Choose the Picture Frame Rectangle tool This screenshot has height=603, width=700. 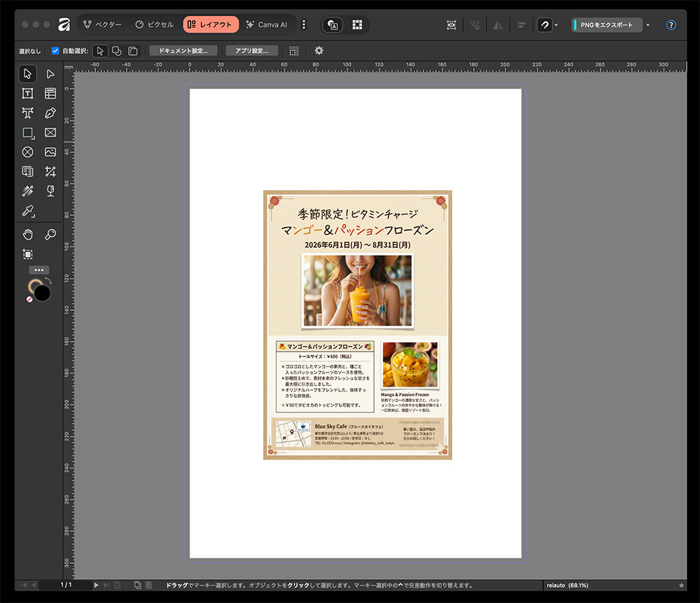[50, 132]
